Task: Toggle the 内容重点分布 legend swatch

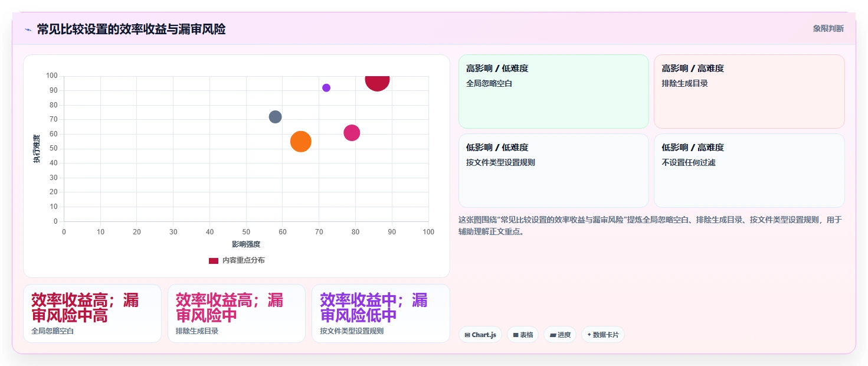Action: pyautogui.click(x=214, y=260)
